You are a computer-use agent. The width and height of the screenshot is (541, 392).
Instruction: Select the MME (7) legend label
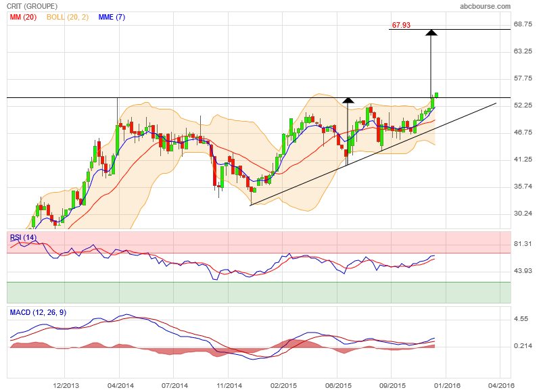pyautogui.click(x=112, y=17)
